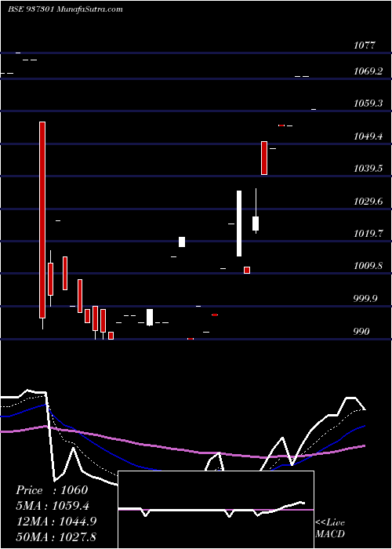Click the 5MA : 1059.4 readout
The width and height of the screenshot is (392, 549).
[x=53, y=505]
